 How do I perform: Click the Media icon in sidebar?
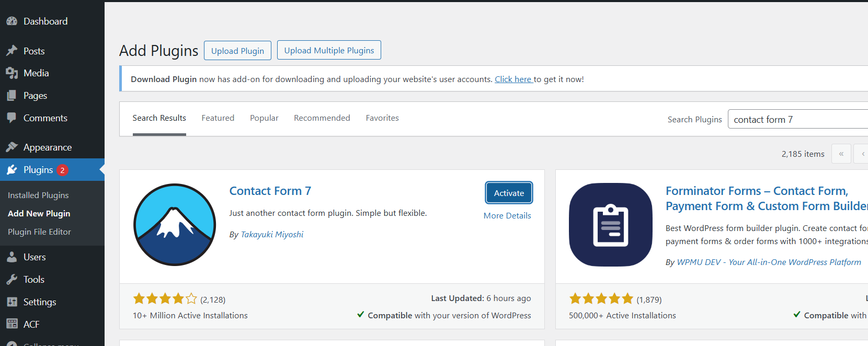[12, 73]
